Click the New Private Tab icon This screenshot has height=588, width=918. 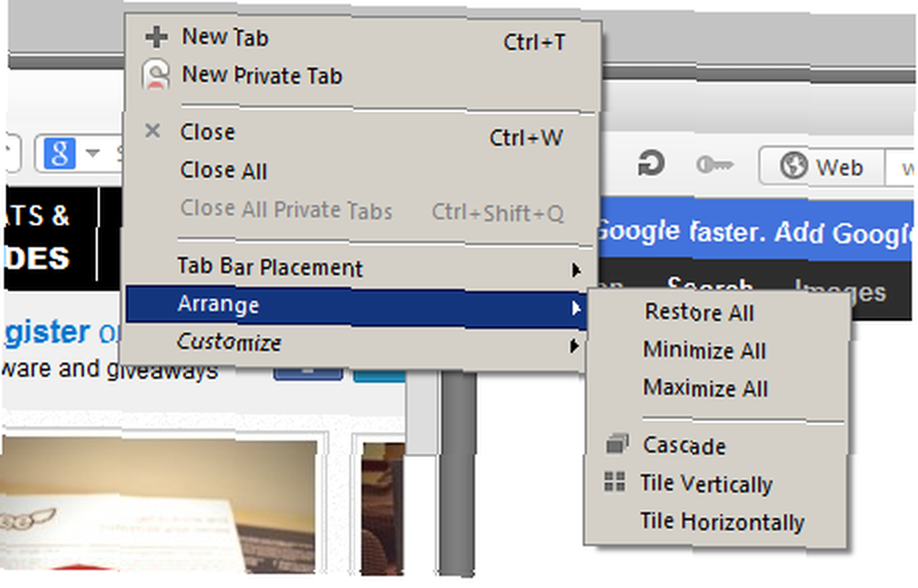click(155, 75)
